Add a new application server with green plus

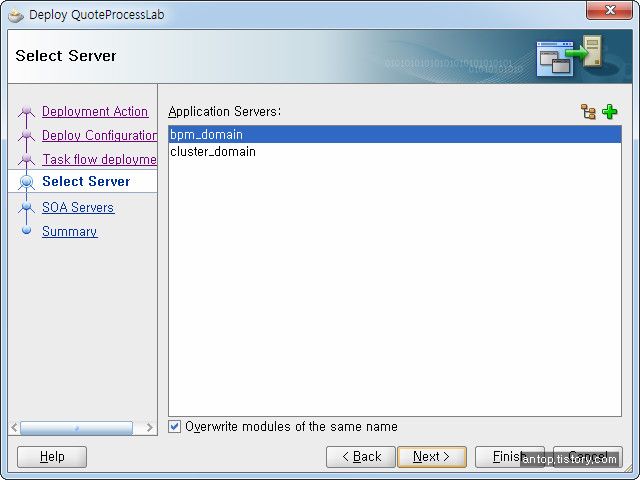(610, 112)
